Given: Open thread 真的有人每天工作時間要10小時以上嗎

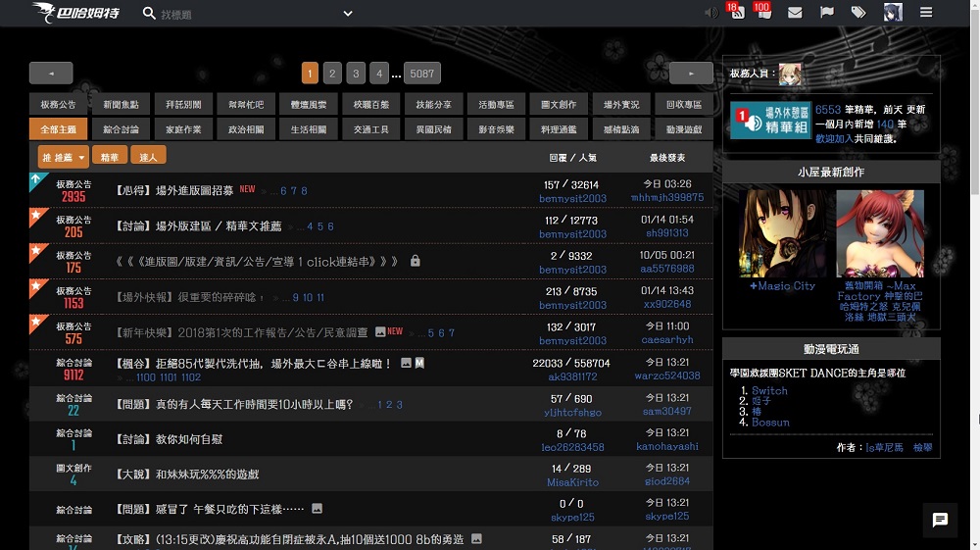Looking at the screenshot, I should (235, 404).
